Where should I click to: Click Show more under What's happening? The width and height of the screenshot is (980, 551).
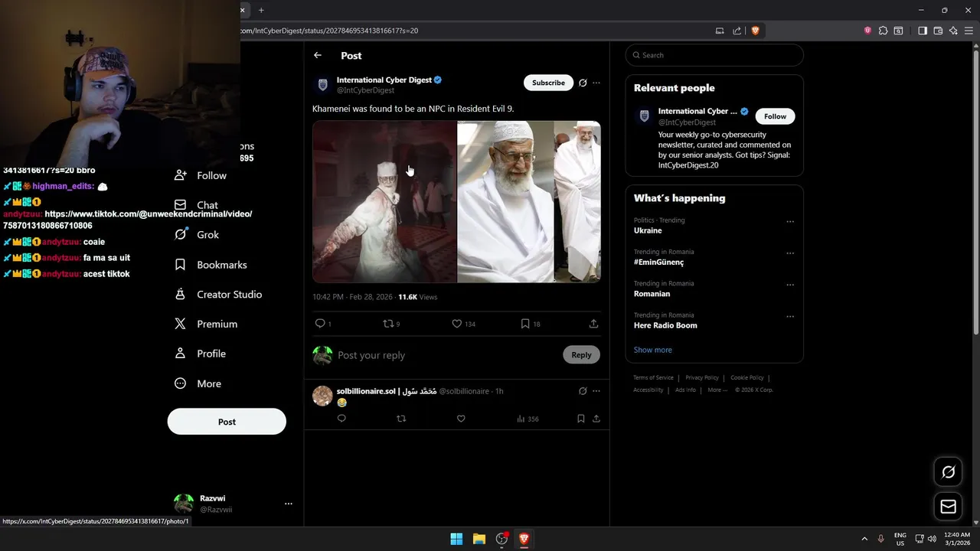pyautogui.click(x=652, y=350)
